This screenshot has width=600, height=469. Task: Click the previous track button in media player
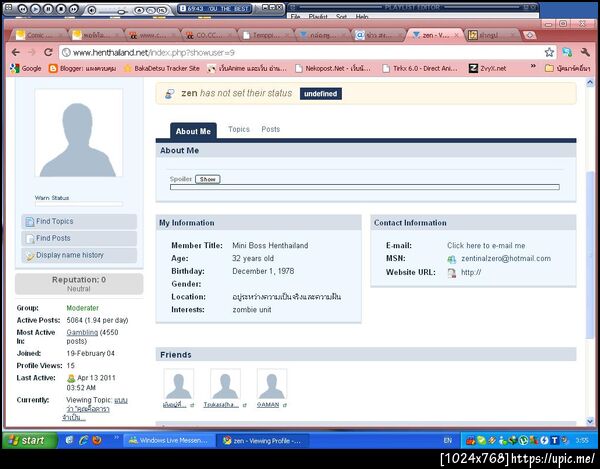(x=23, y=9)
